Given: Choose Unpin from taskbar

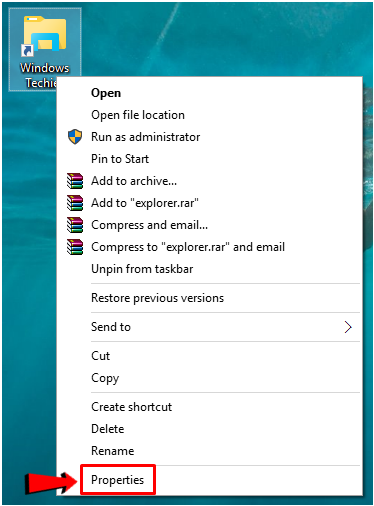Looking at the screenshot, I should pos(209,269).
